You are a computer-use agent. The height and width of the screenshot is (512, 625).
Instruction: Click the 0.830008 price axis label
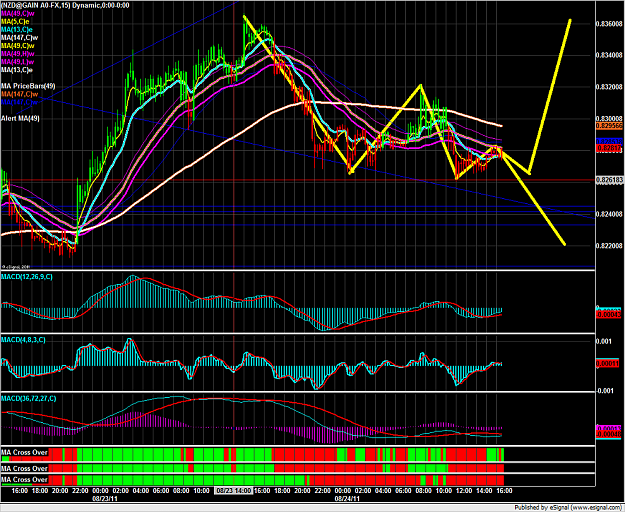[609, 118]
